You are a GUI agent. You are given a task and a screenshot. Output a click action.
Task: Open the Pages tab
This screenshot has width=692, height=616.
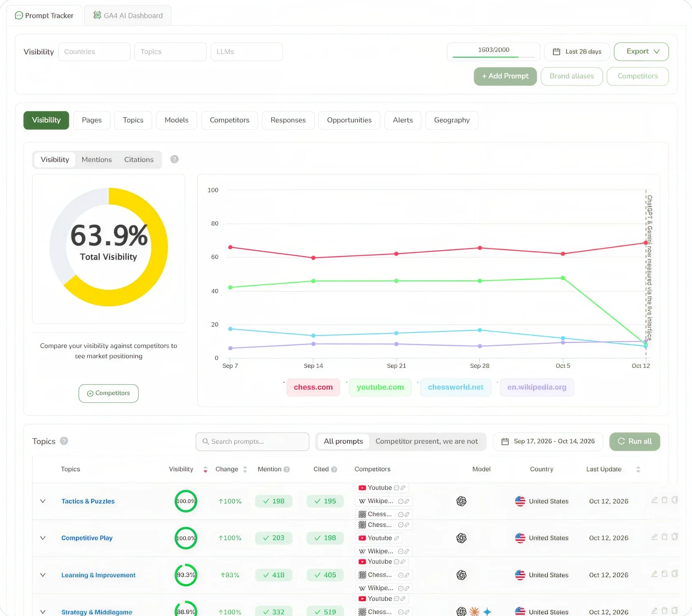tap(92, 120)
